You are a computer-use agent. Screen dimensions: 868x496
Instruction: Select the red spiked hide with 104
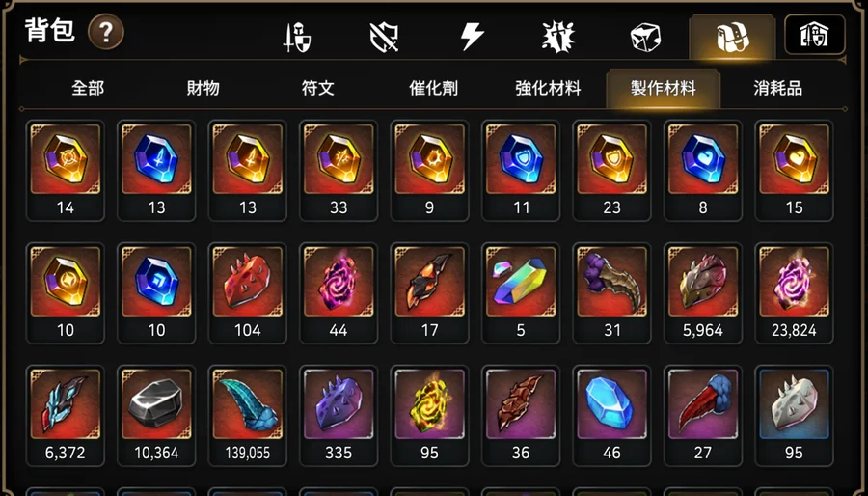(x=248, y=292)
